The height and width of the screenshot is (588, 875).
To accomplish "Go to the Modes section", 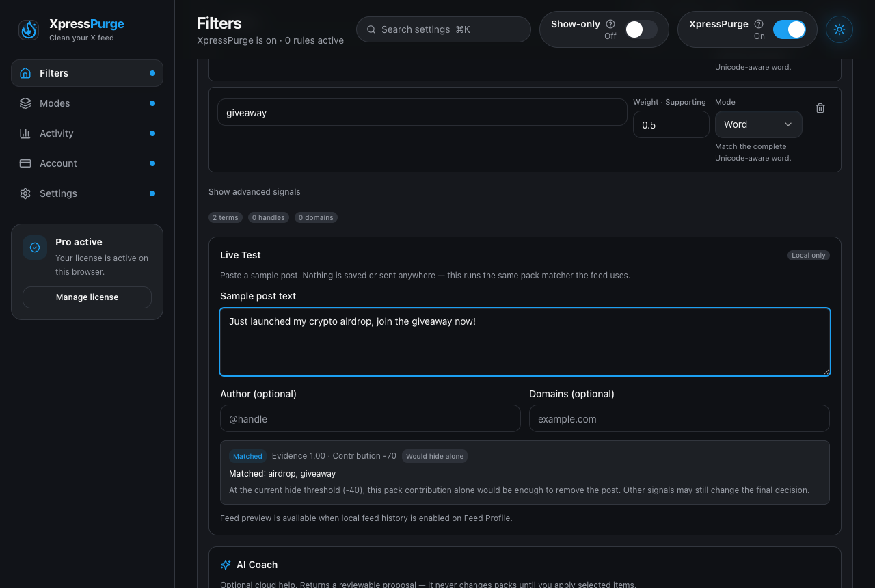I will [87, 103].
